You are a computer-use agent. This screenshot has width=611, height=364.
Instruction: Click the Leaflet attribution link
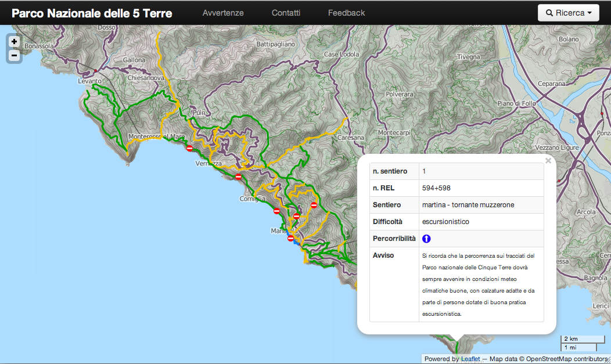click(470, 359)
